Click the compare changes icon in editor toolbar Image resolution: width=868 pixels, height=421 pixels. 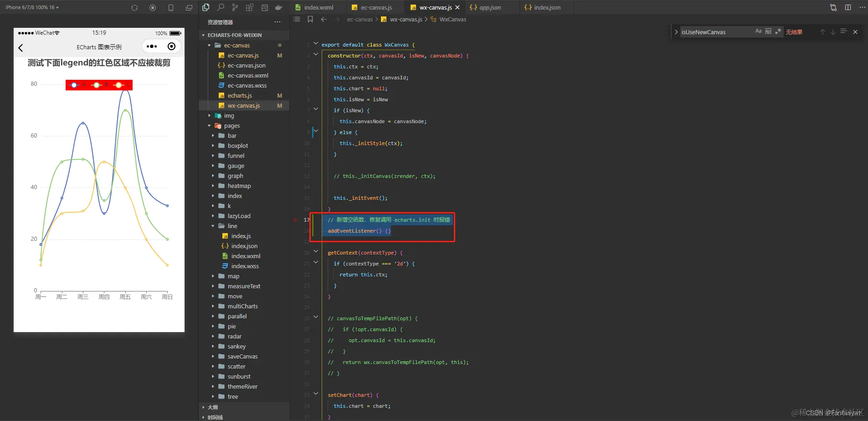tap(833, 7)
